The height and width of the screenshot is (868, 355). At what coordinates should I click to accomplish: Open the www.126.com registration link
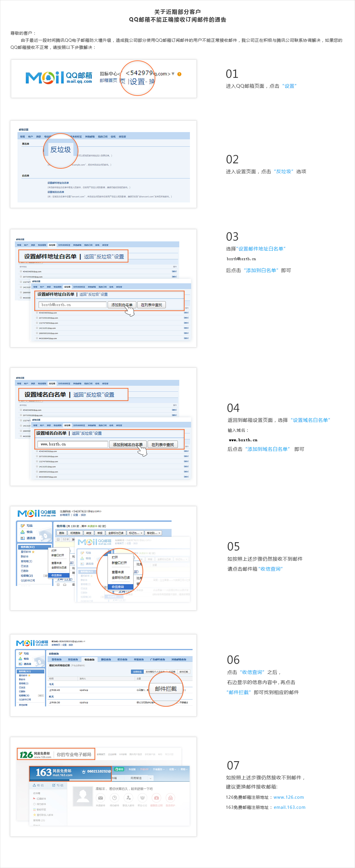[x=289, y=797]
